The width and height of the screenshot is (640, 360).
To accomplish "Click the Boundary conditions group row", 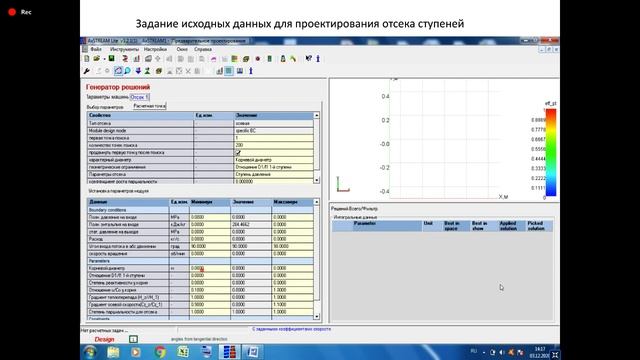I will click(200, 210).
